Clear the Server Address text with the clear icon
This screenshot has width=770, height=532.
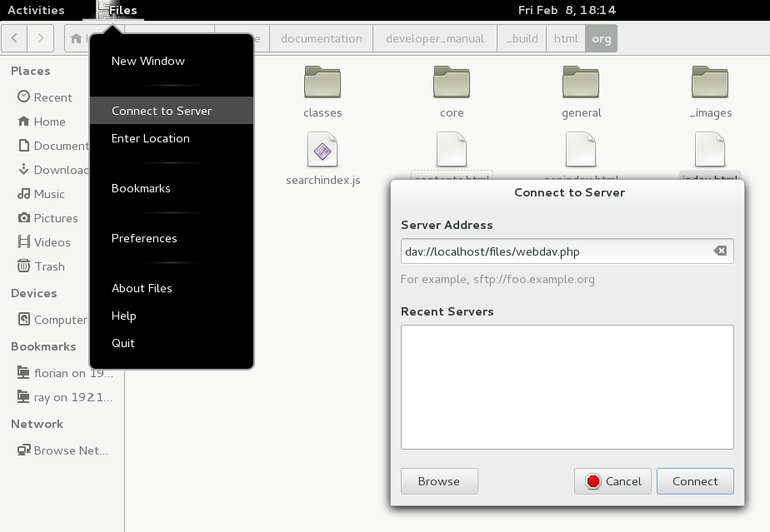(x=719, y=251)
